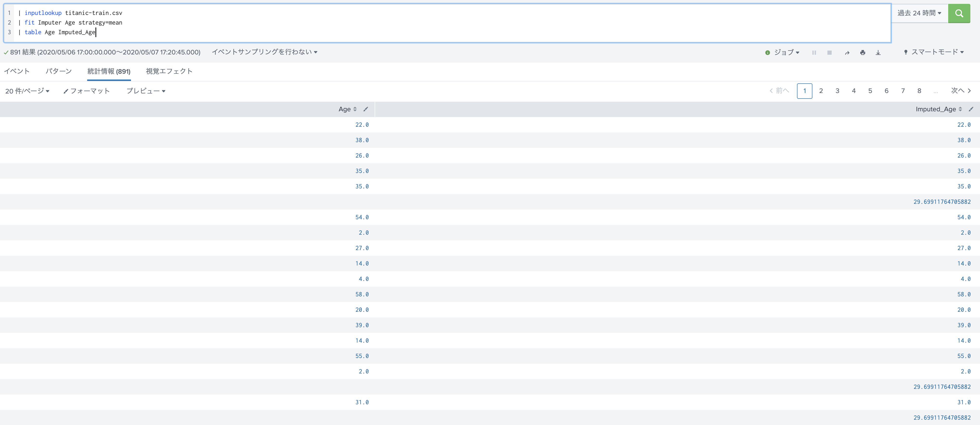
Task: Open the 20 件/ページ rows dropdown
Action: (27, 91)
